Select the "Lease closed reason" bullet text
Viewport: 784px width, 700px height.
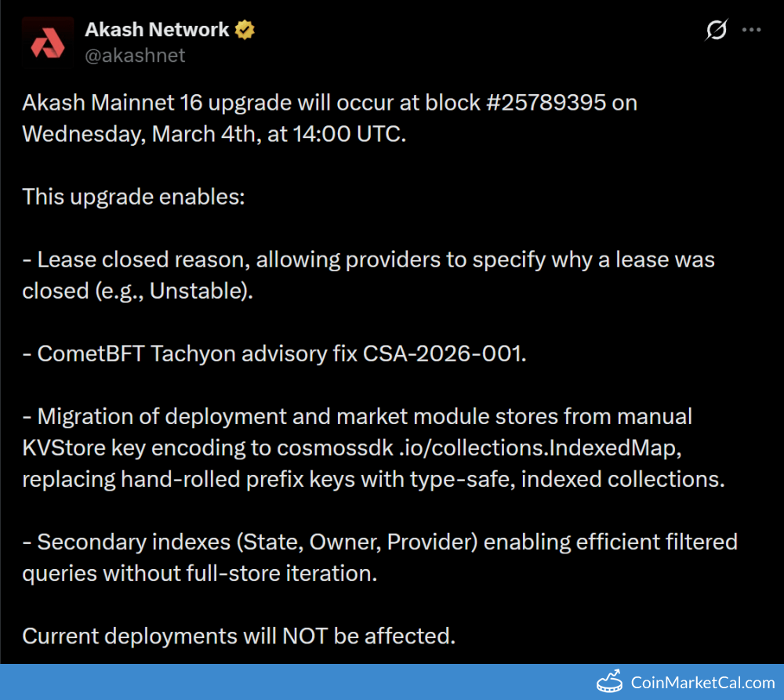coord(368,259)
